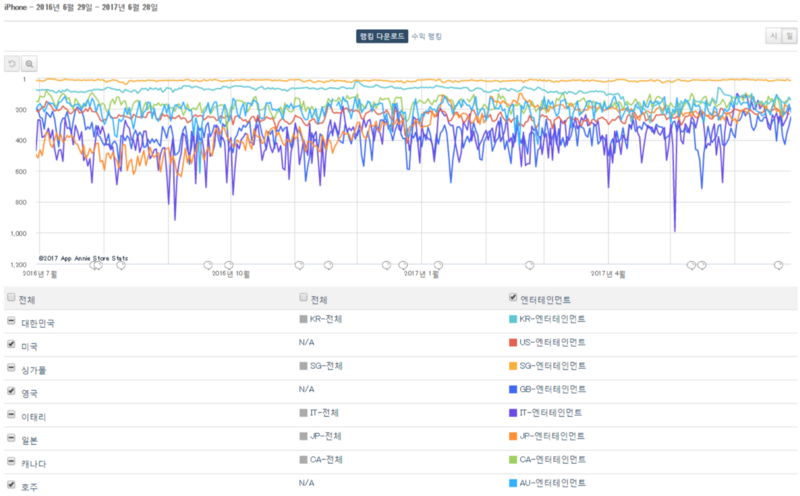Image resolution: width=800 pixels, height=496 pixels.
Task: Click the GB-엔터테인먼트 blue color swatch
Action: 513,389
